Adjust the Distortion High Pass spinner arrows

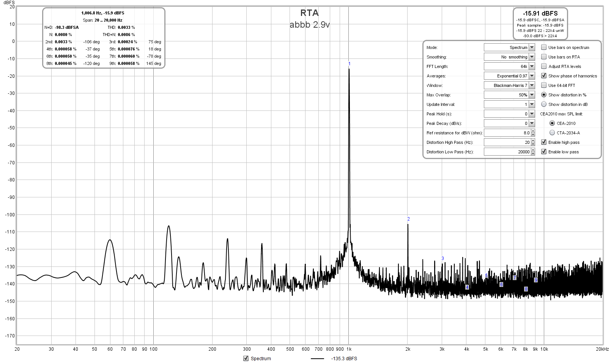[x=533, y=142]
